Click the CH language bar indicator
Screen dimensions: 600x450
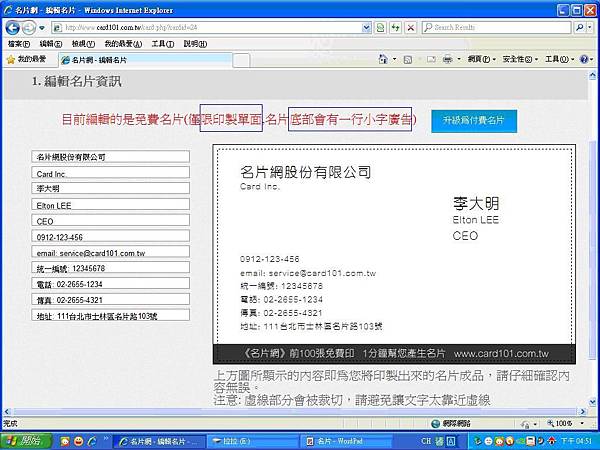pos(426,441)
